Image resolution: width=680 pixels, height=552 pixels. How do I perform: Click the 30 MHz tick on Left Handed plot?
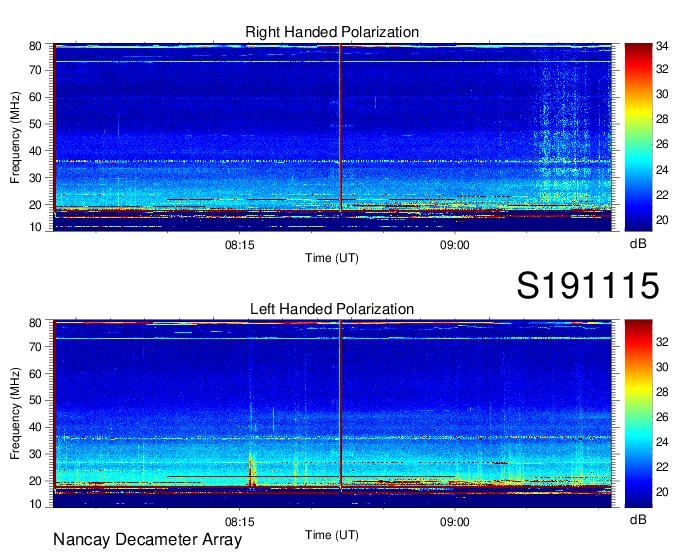coord(35,454)
